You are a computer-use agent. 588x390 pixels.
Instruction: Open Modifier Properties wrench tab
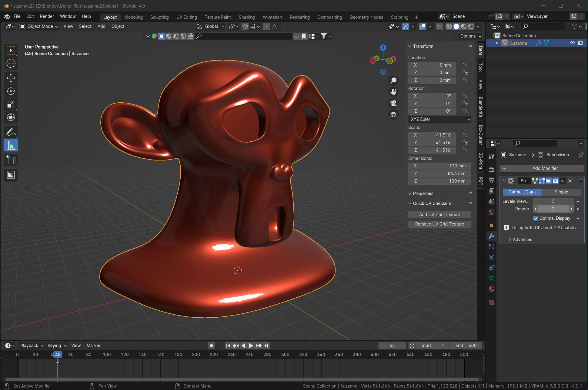tap(492, 236)
